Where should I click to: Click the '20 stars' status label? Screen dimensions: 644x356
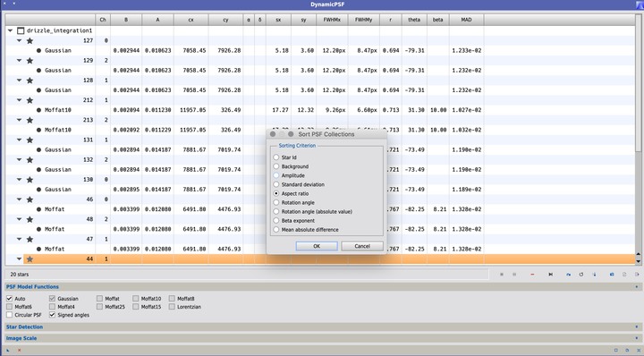click(20, 275)
